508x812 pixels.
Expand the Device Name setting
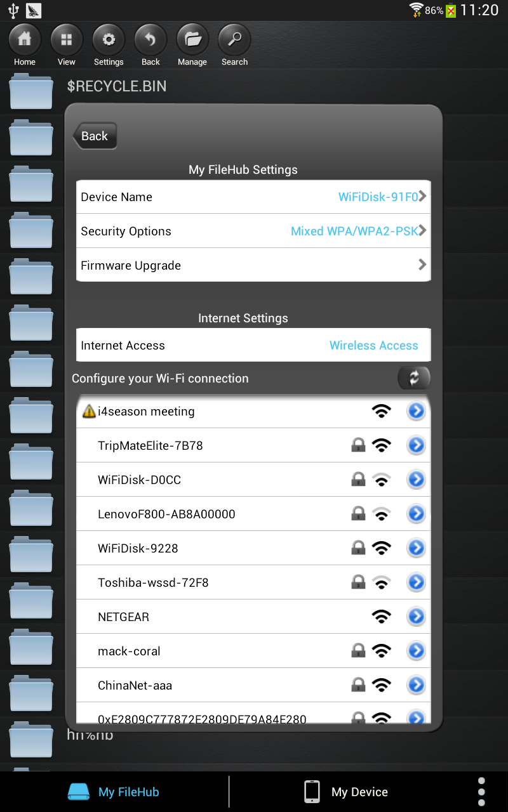[x=422, y=197]
